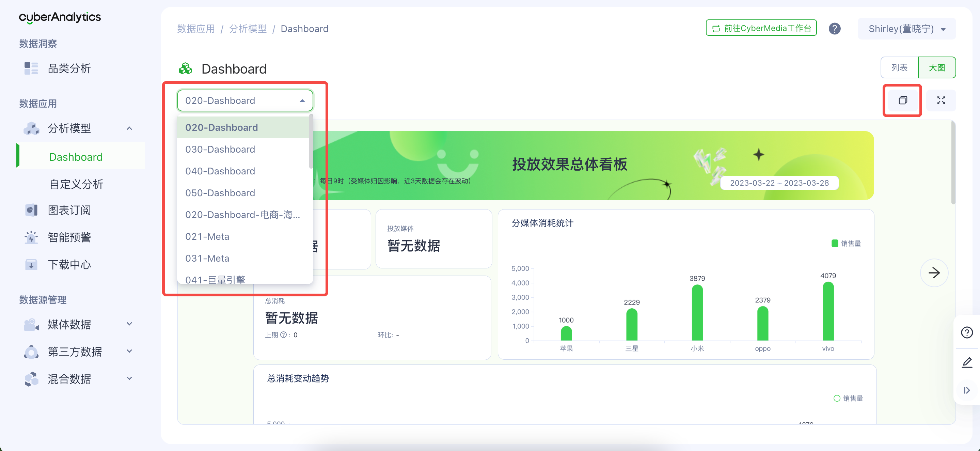Select 040-Dashboard from the list

tap(220, 171)
